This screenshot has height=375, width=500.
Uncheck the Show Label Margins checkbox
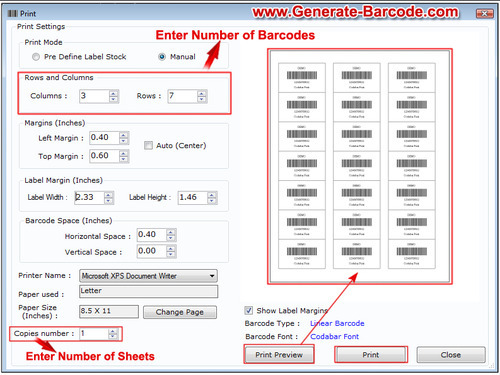249,310
